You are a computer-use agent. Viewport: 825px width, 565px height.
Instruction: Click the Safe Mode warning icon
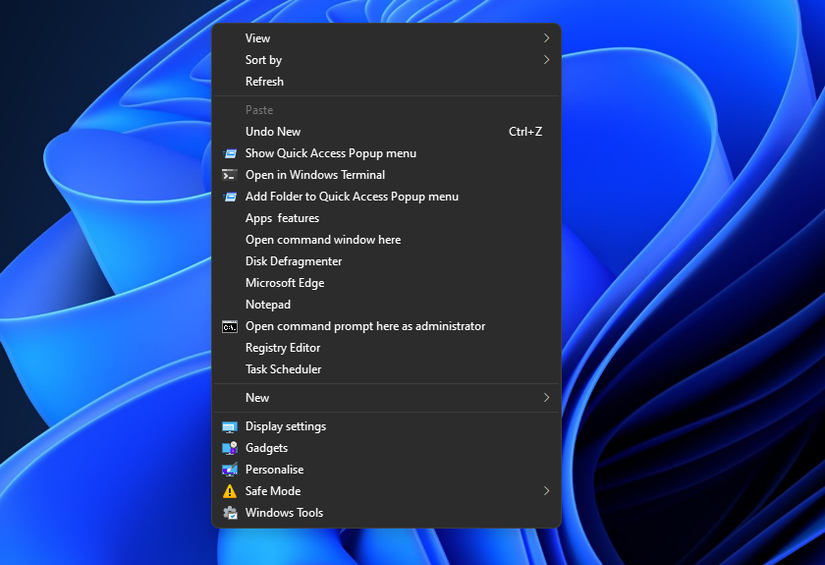pos(230,492)
